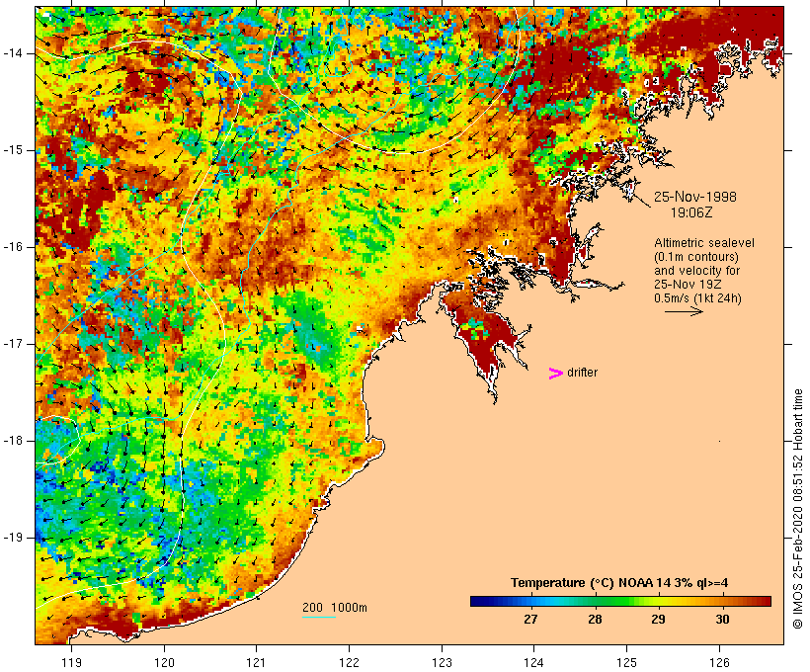This screenshot has height=672, width=810.
Task: Click the colorbar tick label '27'
Action: (x=530, y=620)
